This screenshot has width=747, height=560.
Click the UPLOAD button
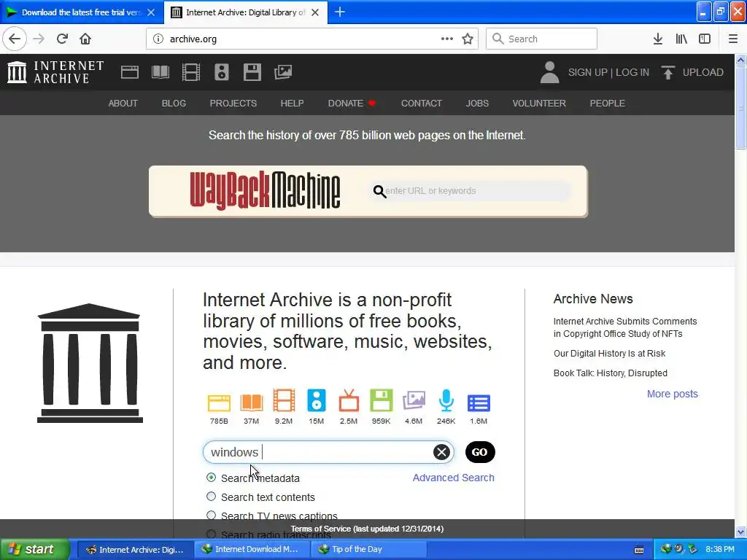tap(692, 72)
